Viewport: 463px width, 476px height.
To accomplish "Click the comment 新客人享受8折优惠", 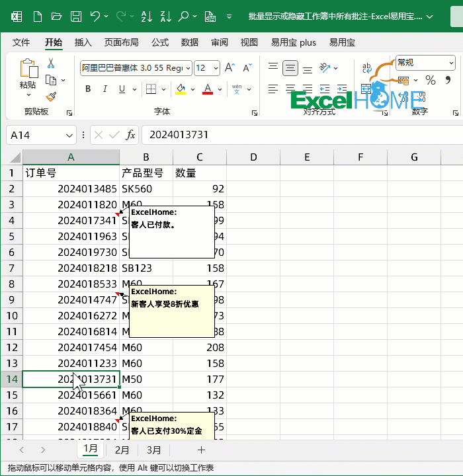I will coord(172,311).
